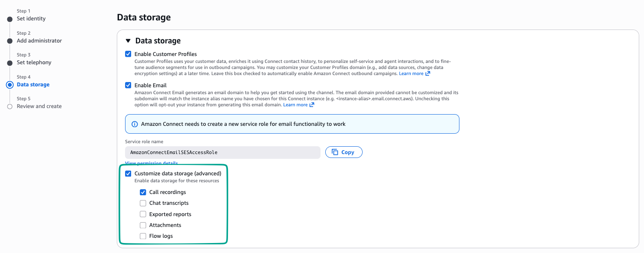Screen dimensions: 644x253
Task: Click the 'Data storage' page heading
Action: pyautogui.click(x=144, y=17)
